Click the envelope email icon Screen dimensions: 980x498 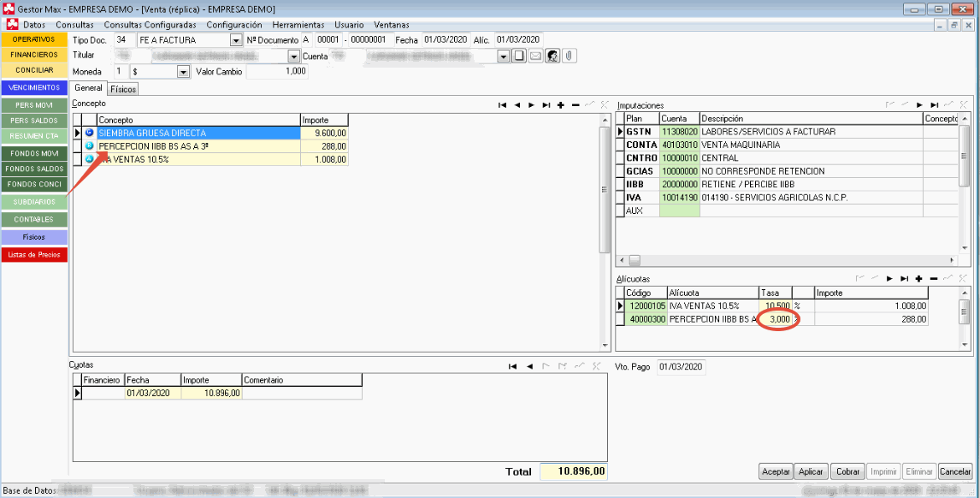[x=535, y=56]
